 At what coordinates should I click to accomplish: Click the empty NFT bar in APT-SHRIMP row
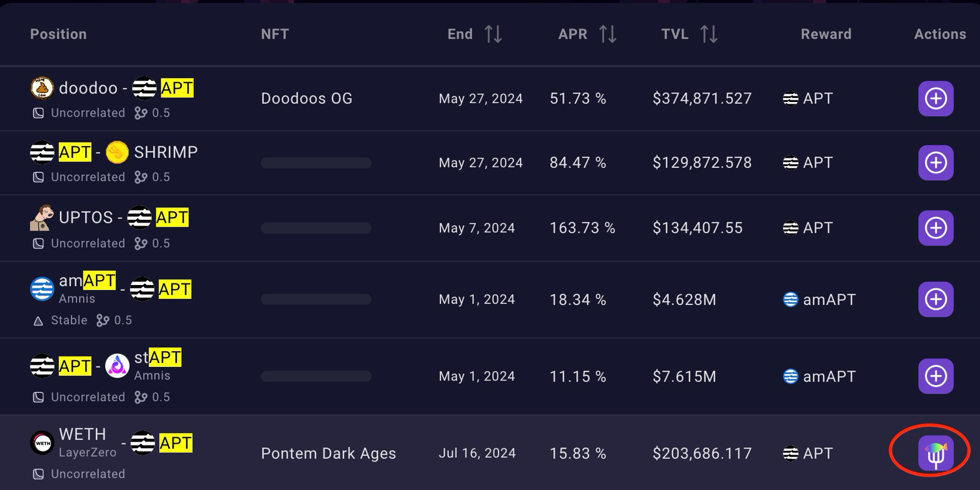(x=316, y=163)
